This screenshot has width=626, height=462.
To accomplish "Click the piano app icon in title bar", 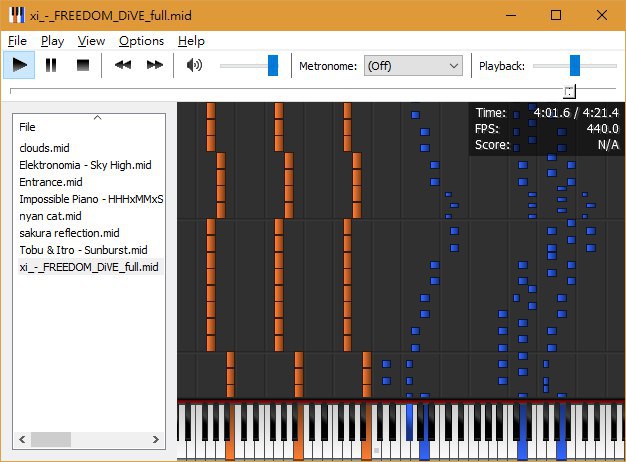I will point(17,15).
